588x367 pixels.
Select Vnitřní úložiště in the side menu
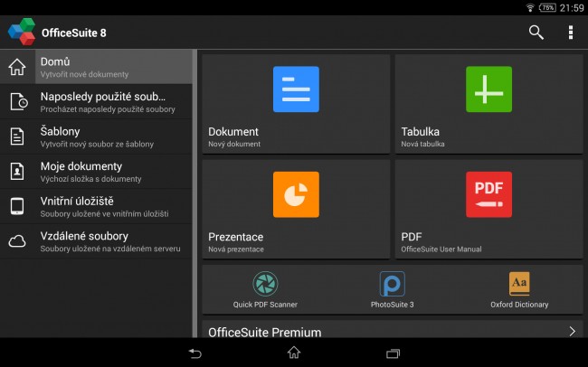pos(96,206)
